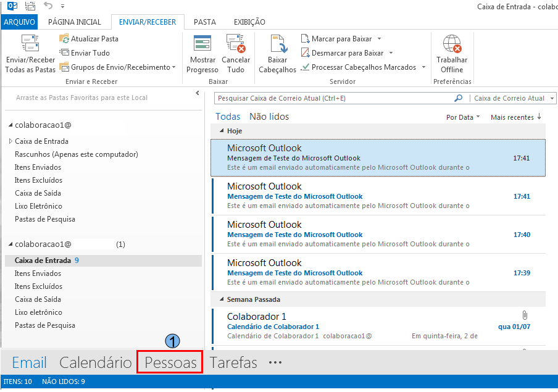
Task: Click Marcar para Baixar icon
Action: 306,38
